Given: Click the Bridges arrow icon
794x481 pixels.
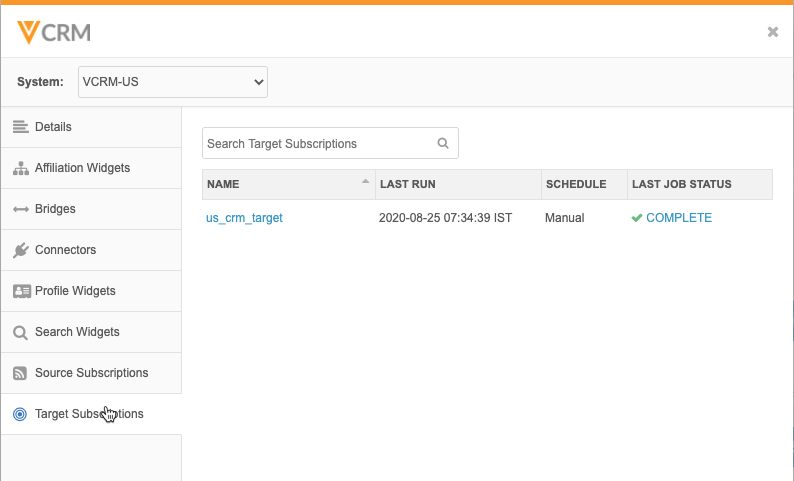Looking at the screenshot, I should pos(20,209).
